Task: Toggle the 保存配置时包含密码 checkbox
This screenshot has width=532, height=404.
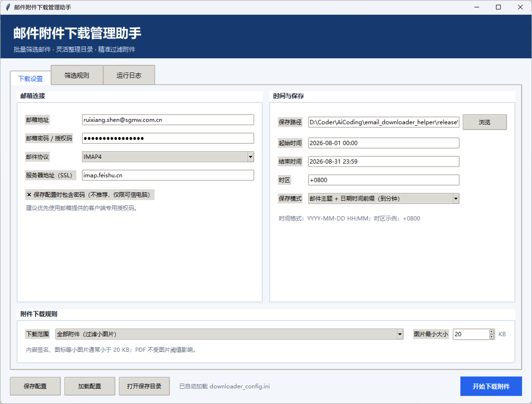Action: 29,195
